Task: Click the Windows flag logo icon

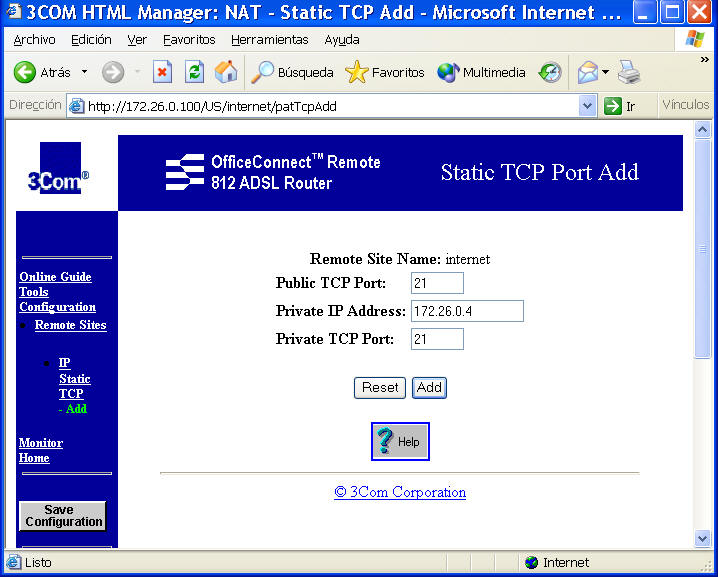Action: [x=695, y=39]
